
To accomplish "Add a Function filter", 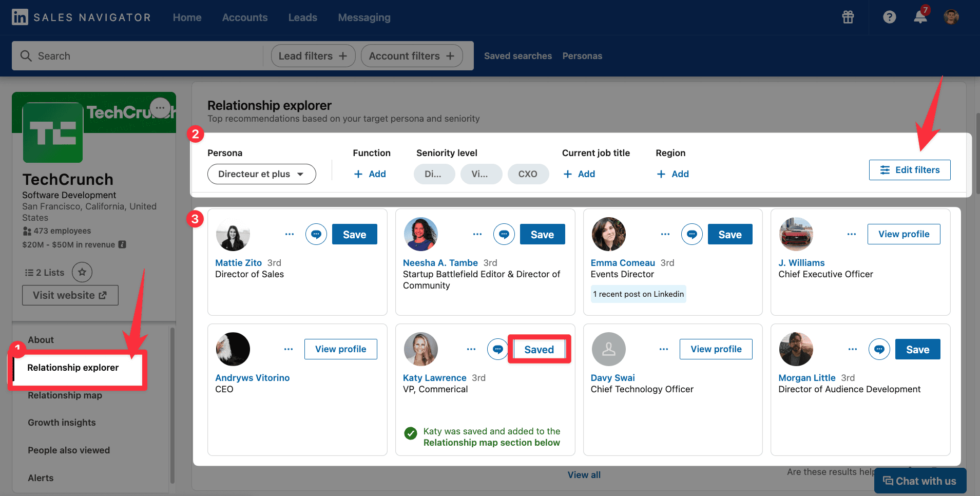I will pos(370,174).
